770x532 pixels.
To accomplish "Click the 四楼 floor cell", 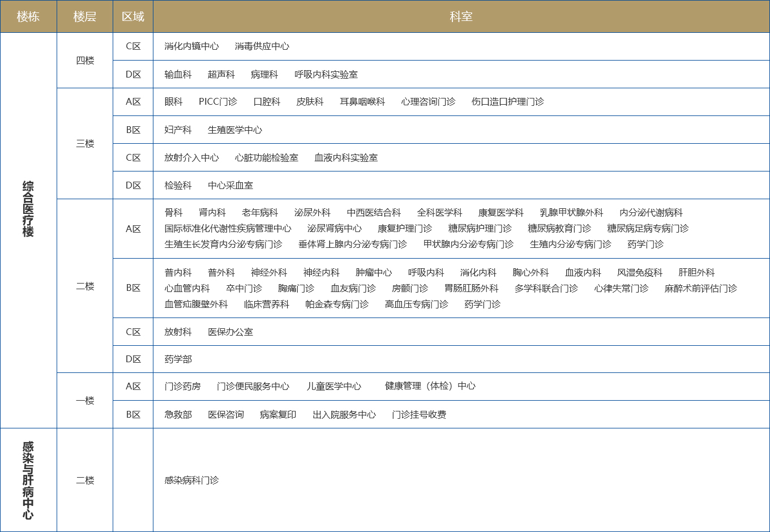I will (x=85, y=61).
